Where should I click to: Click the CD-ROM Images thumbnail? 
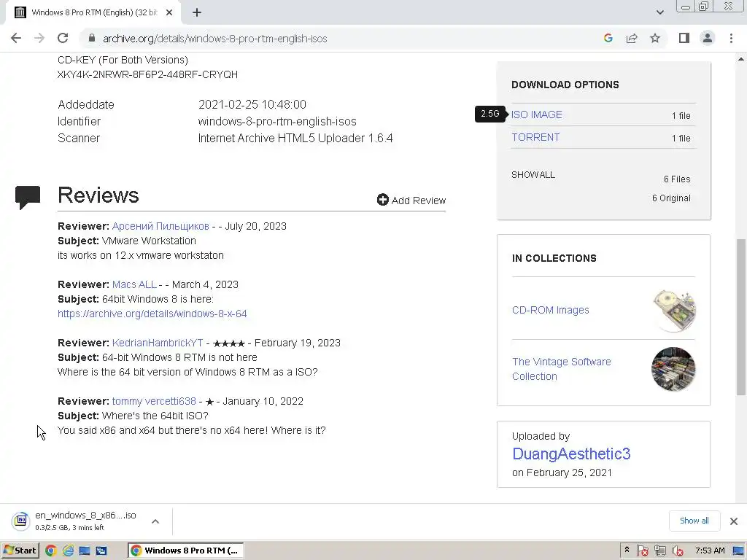[673, 311]
